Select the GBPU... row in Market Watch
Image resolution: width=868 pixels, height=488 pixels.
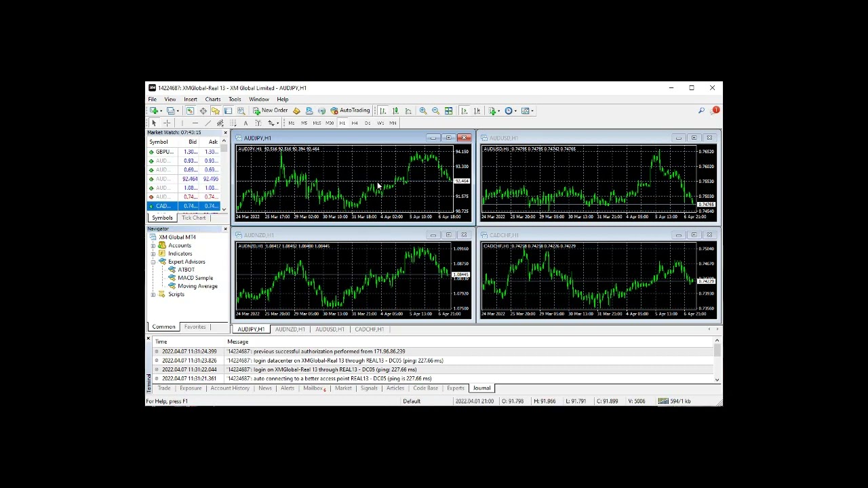pos(184,152)
